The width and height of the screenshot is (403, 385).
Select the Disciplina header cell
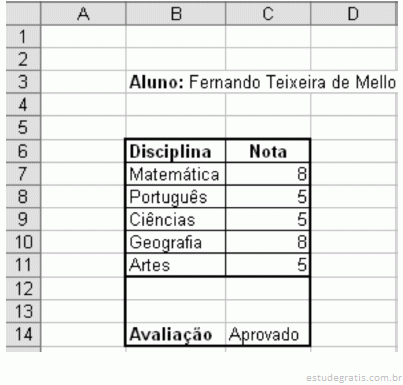pyautogui.click(x=175, y=151)
